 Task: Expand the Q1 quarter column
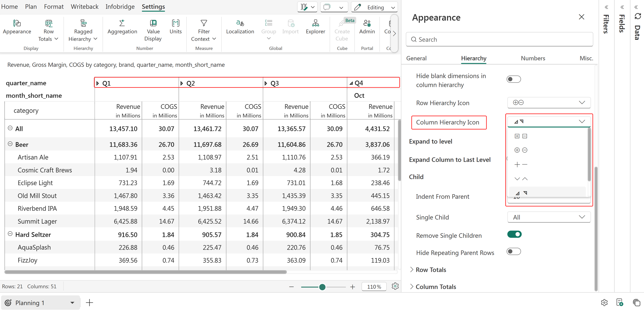pyautogui.click(x=98, y=83)
